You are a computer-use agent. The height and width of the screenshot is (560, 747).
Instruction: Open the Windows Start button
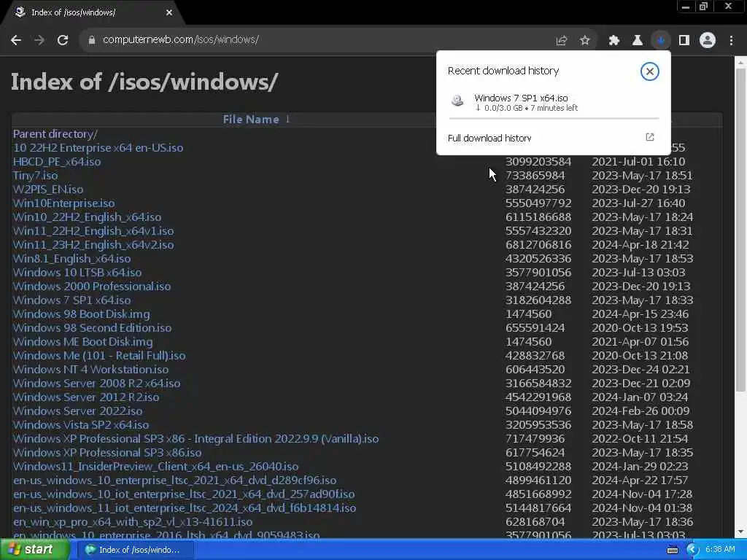34,550
